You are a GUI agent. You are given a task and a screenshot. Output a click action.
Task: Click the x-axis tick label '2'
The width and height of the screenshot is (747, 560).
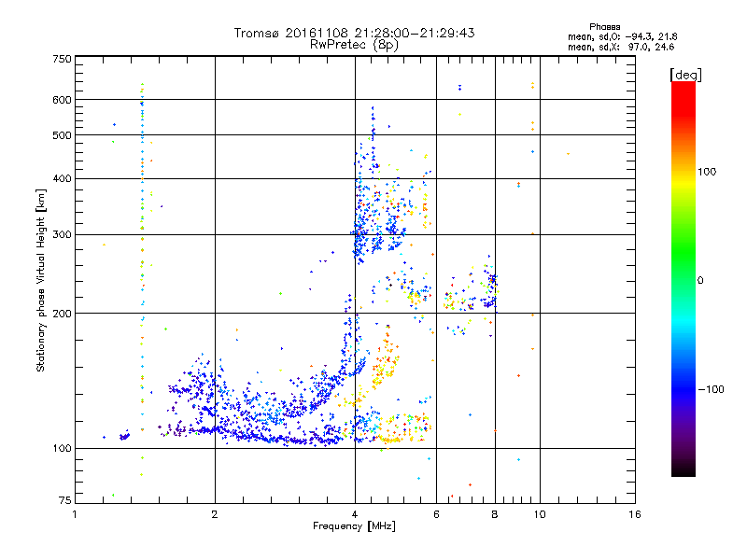pyautogui.click(x=215, y=514)
